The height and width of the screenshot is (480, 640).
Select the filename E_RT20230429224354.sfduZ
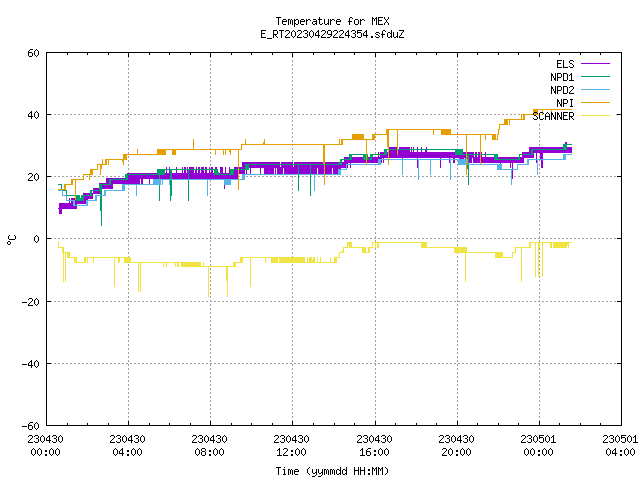click(332, 34)
